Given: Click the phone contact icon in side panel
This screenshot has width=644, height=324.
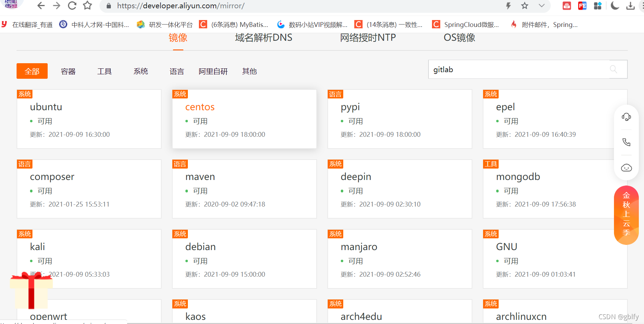Looking at the screenshot, I should (626, 142).
